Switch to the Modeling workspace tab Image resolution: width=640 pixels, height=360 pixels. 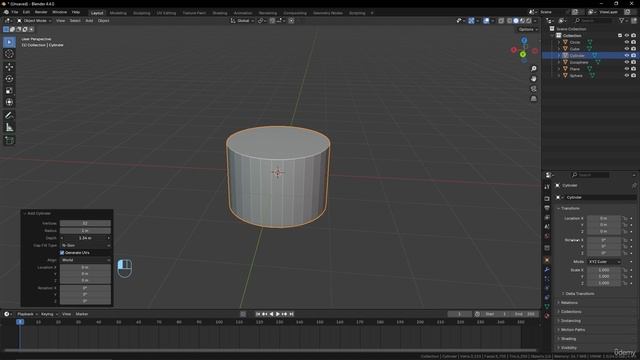point(118,13)
